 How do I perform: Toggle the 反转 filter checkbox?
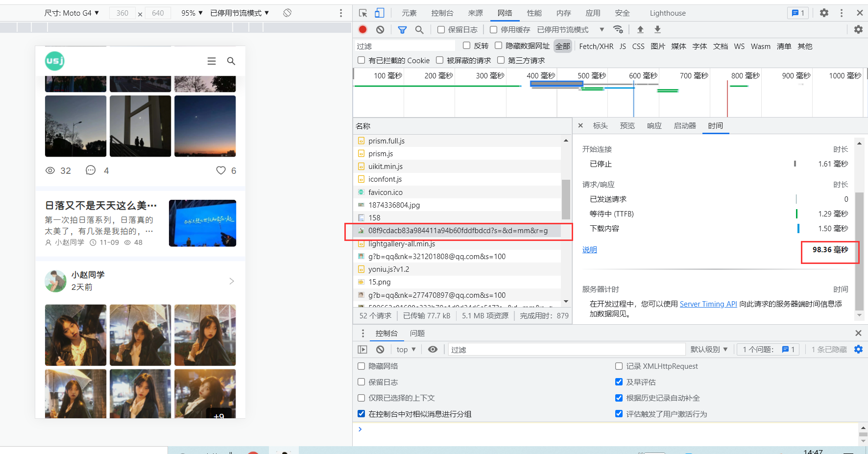click(466, 46)
